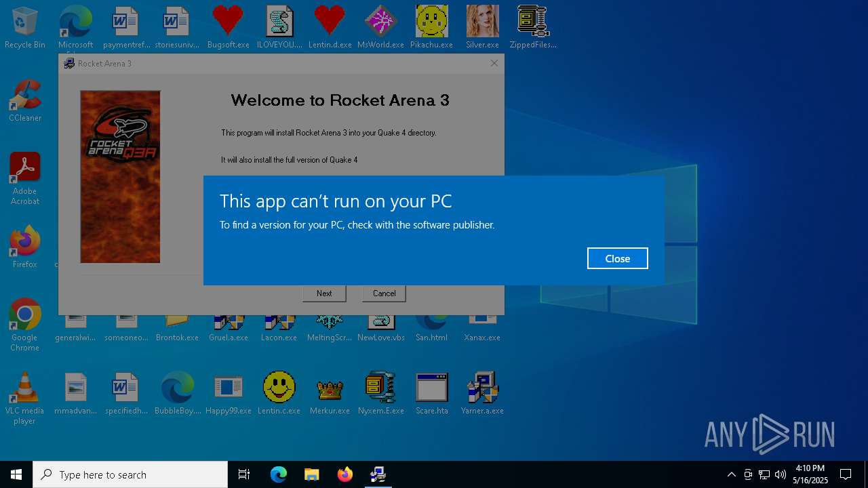The image size is (868, 488).
Task: Select Happy99.exe desktop icon
Action: [228, 394]
